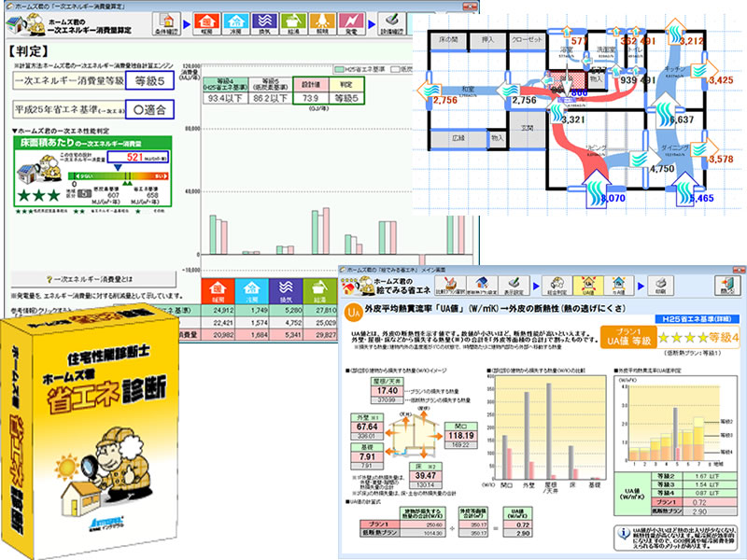747x560 pixels.
Task: Click the 印刷 printer icon
Action: 660,284
